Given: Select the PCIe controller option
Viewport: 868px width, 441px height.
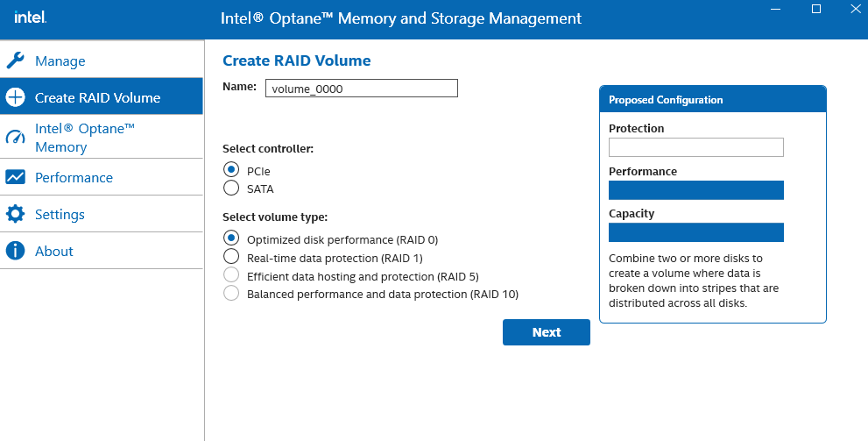Looking at the screenshot, I should tap(231, 169).
